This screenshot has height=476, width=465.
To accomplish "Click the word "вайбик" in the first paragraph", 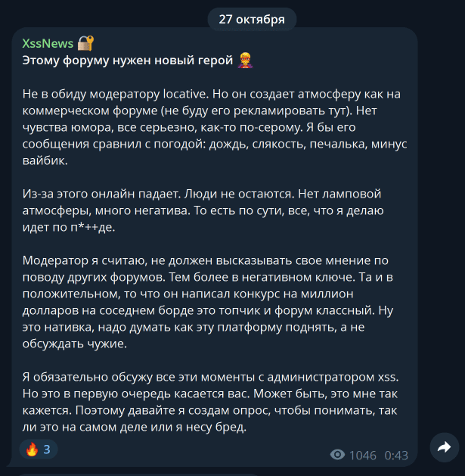I will [x=44, y=160].
